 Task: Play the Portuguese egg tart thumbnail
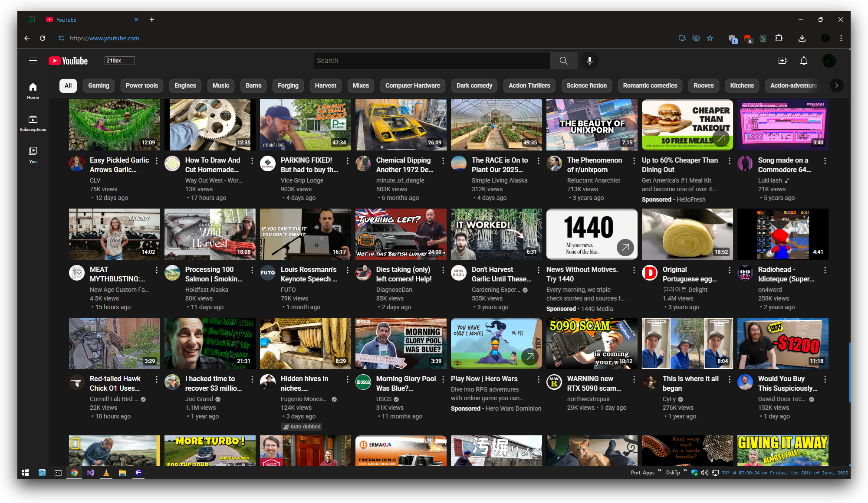(x=687, y=234)
